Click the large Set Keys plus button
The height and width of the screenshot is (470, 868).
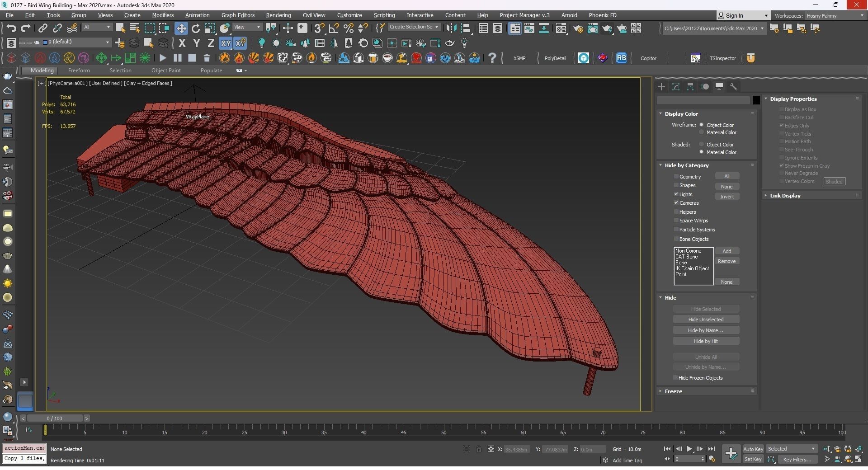click(731, 454)
